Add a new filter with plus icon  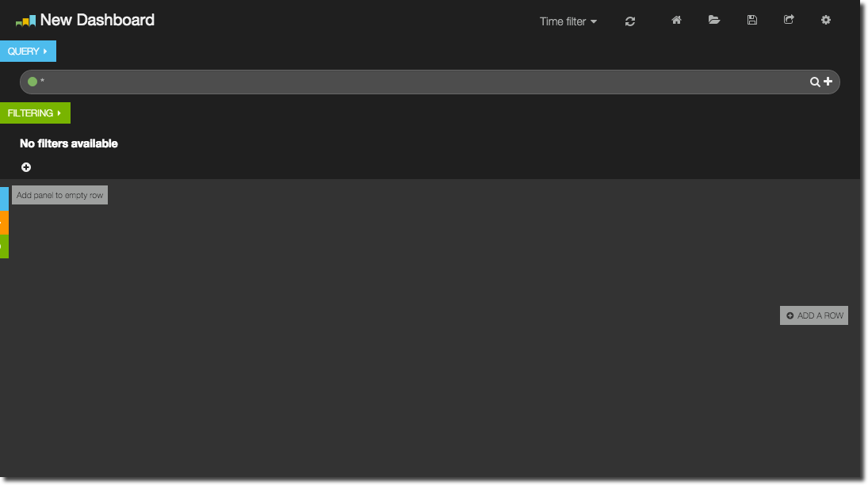[26, 167]
